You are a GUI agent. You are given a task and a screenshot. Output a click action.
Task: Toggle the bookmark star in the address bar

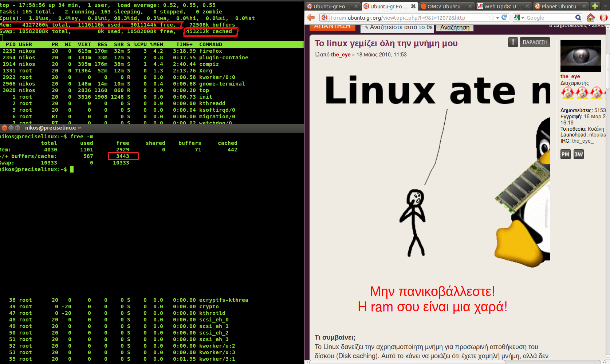click(x=492, y=17)
